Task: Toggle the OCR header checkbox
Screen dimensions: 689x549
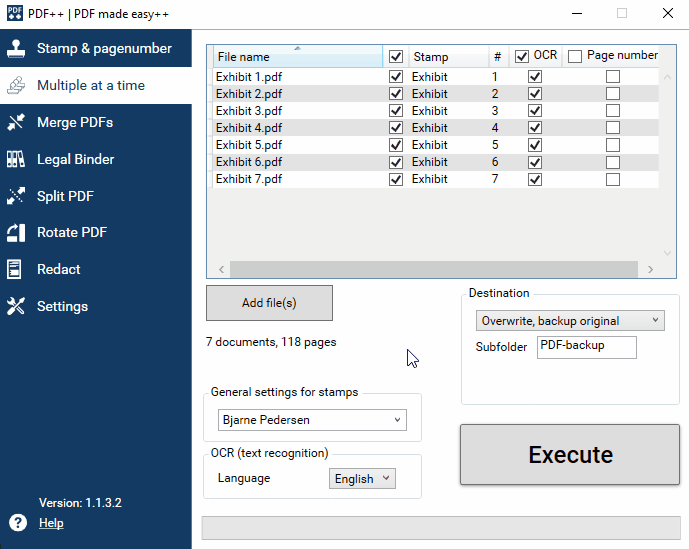Action: coord(522,57)
